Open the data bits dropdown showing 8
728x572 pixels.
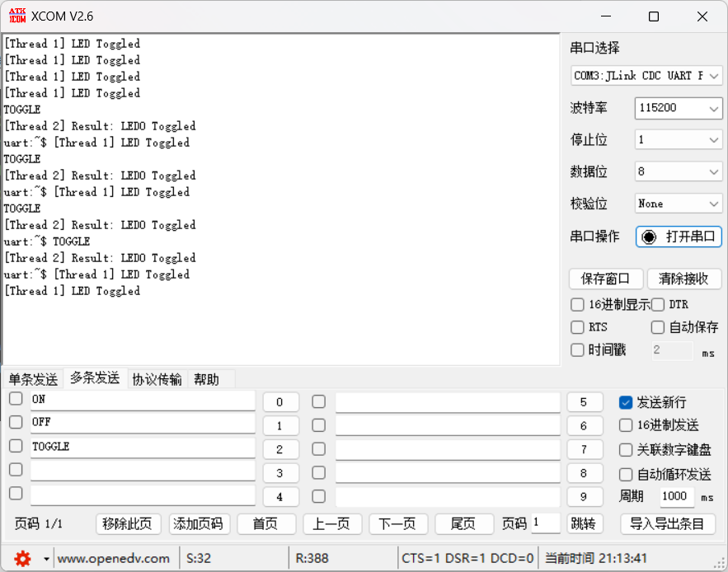[x=679, y=171]
